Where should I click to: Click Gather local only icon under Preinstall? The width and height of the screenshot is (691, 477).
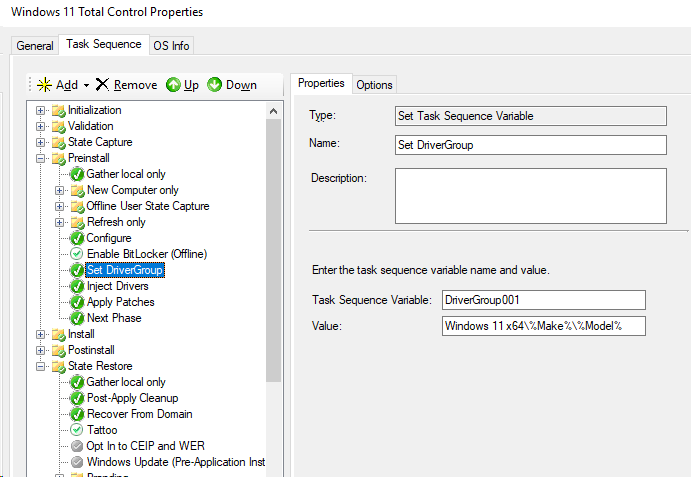pos(77,174)
